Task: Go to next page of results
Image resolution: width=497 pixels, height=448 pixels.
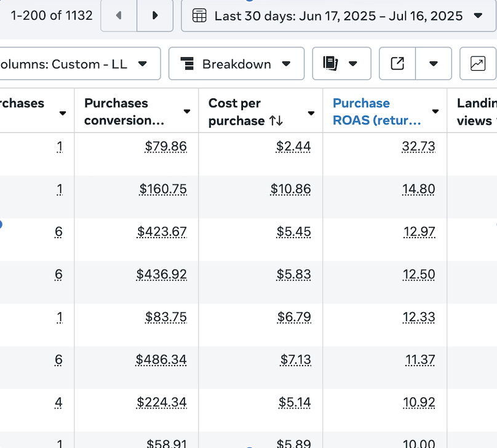Action: click(x=154, y=15)
